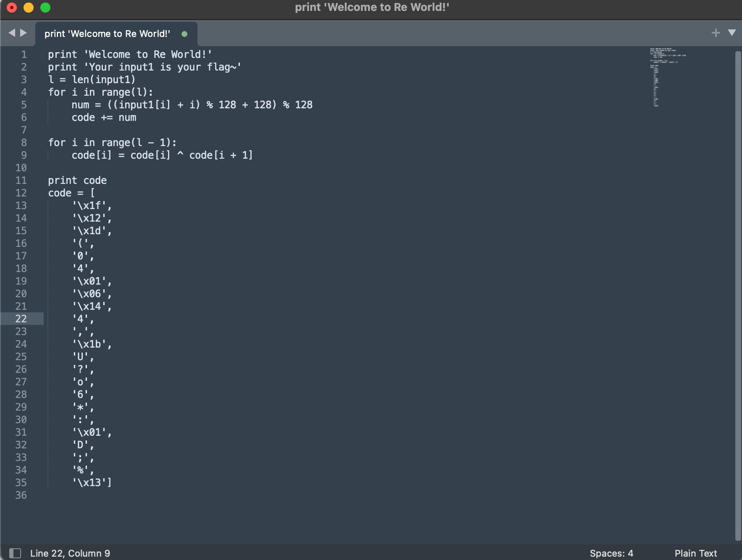This screenshot has height=560, width=742.
Task: Go to the previous tab using the left arrow
Action: tap(12, 33)
